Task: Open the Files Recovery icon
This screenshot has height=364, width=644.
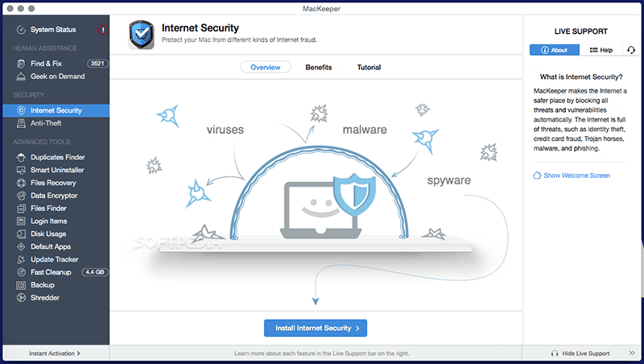Action: pyautogui.click(x=21, y=183)
